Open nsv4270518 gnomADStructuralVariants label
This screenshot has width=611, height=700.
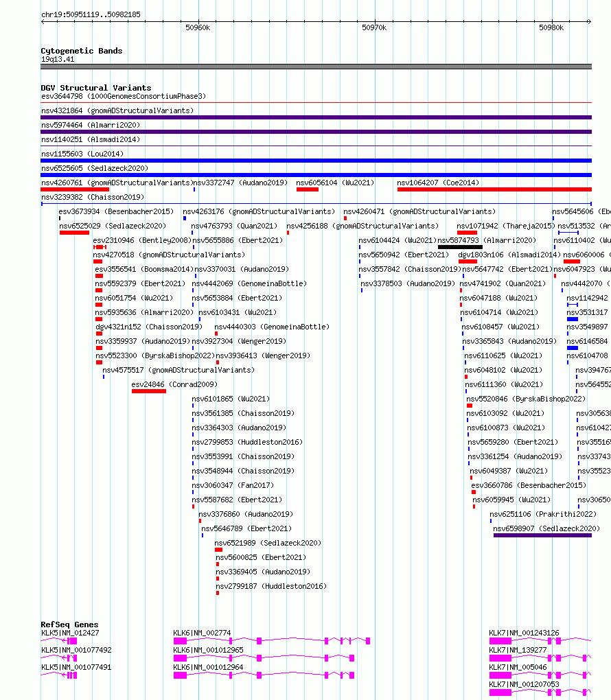pyautogui.click(x=170, y=255)
